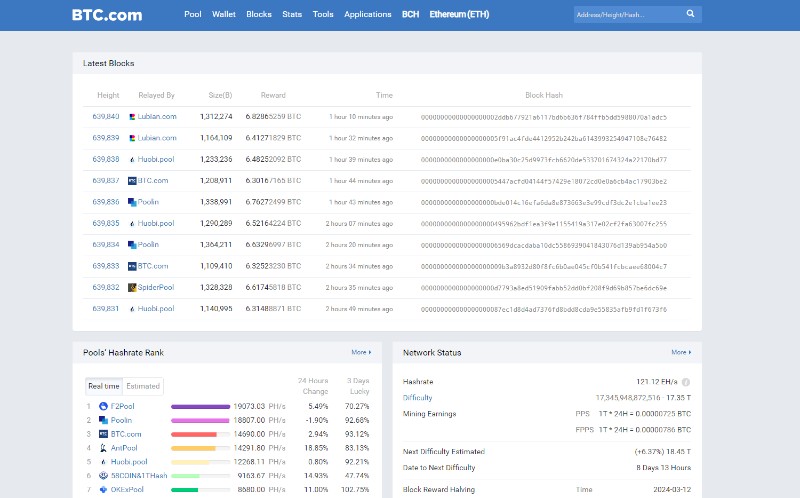The image size is (800, 498).
Task: Open the Difficulty link in Network Status
Action: click(417, 397)
